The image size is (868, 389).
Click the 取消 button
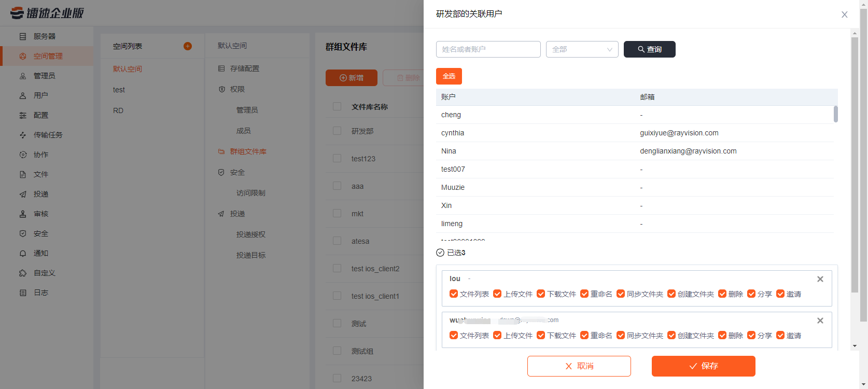579,366
